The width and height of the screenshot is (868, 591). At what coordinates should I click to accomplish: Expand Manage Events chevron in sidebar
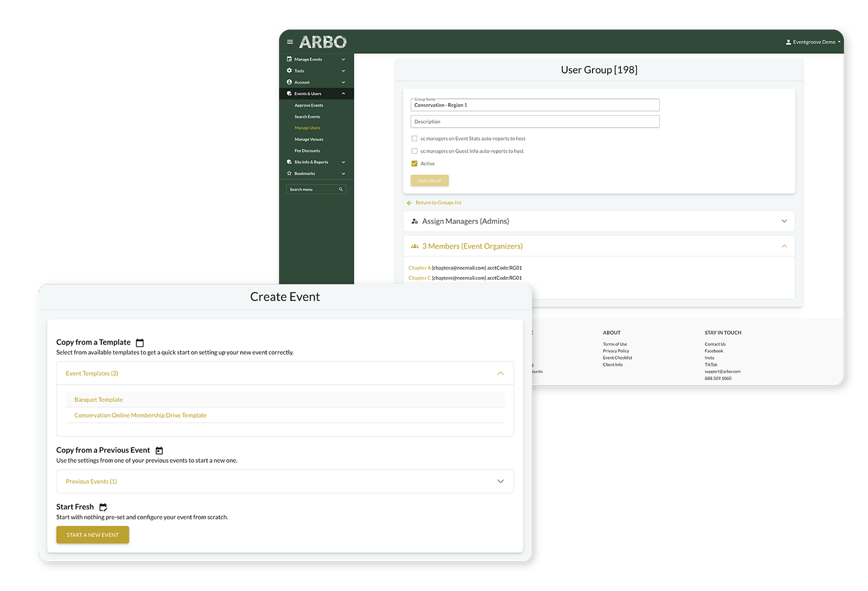pos(343,59)
